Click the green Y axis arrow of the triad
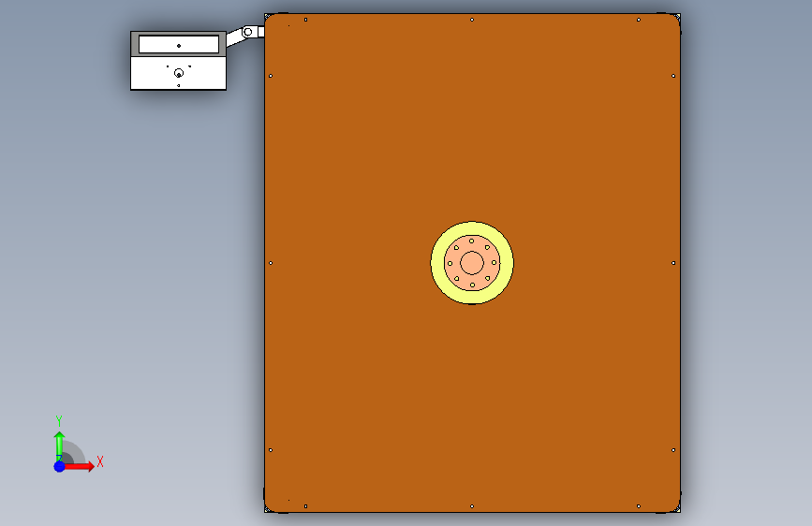This screenshot has height=526, width=812. click(59, 446)
